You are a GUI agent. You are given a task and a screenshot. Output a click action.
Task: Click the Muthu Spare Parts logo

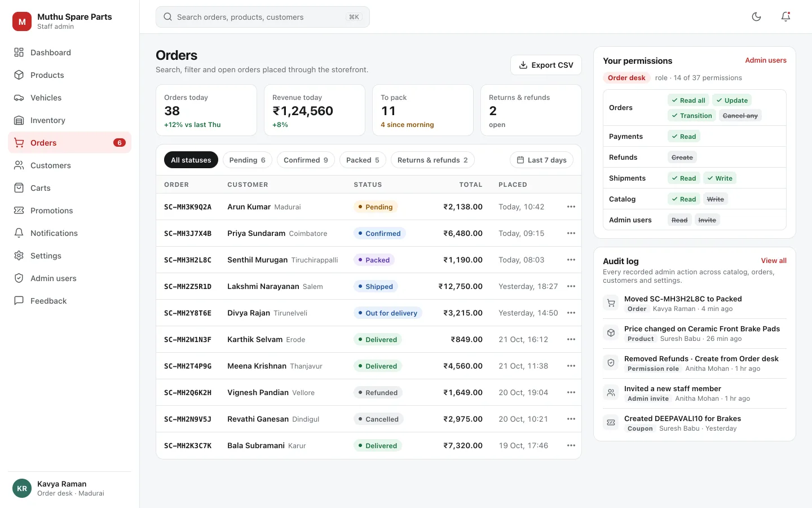point(22,21)
